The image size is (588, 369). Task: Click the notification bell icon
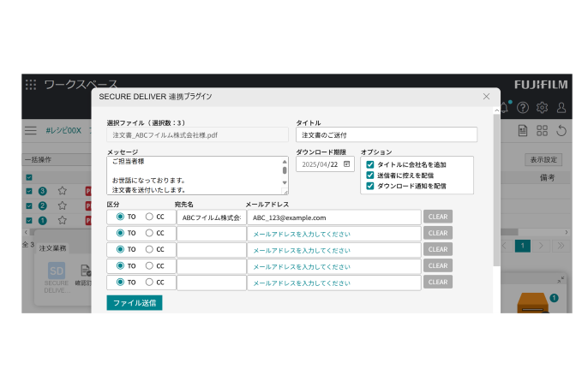(x=505, y=108)
